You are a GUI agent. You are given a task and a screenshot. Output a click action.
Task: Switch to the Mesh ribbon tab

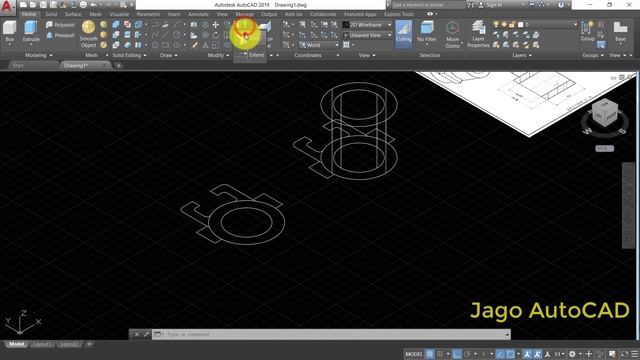pyautogui.click(x=96, y=14)
